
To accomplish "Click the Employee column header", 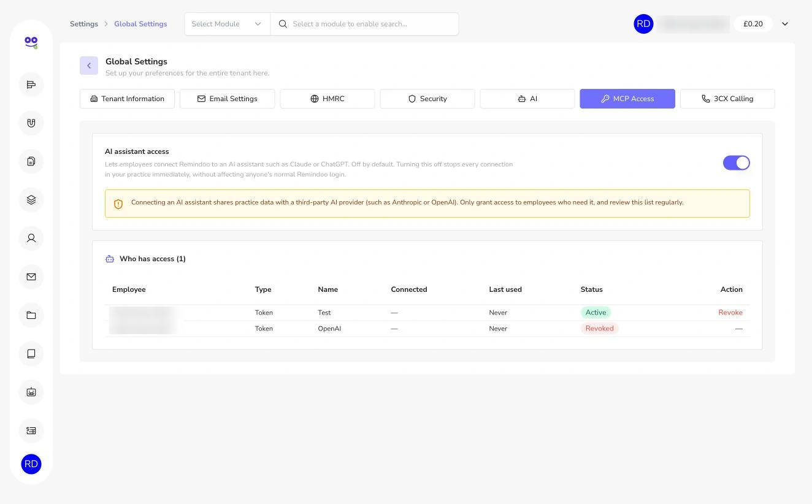I will click(x=129, y=289).
